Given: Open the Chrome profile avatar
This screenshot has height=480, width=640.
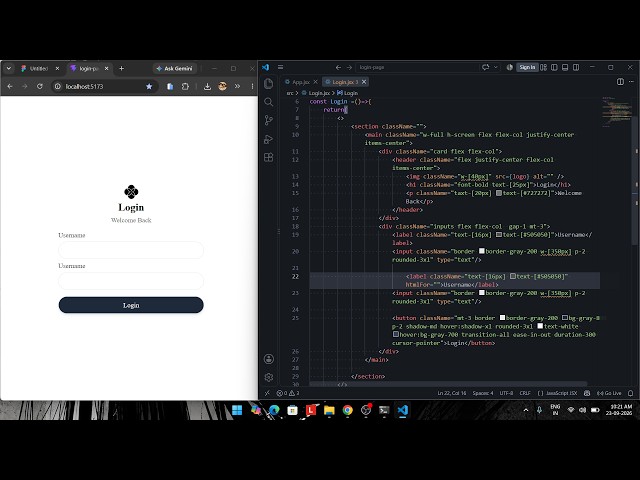Looking at the screenshot, I should point(222,87).
